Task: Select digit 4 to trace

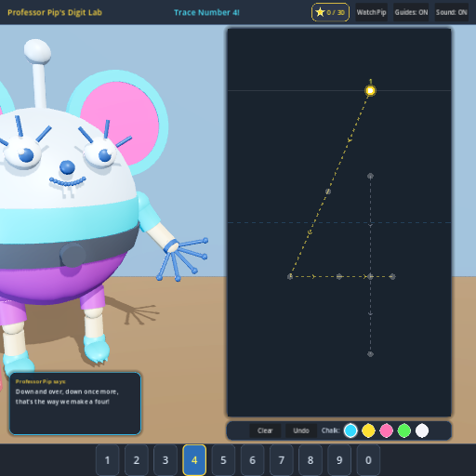Action: (194, 460)
